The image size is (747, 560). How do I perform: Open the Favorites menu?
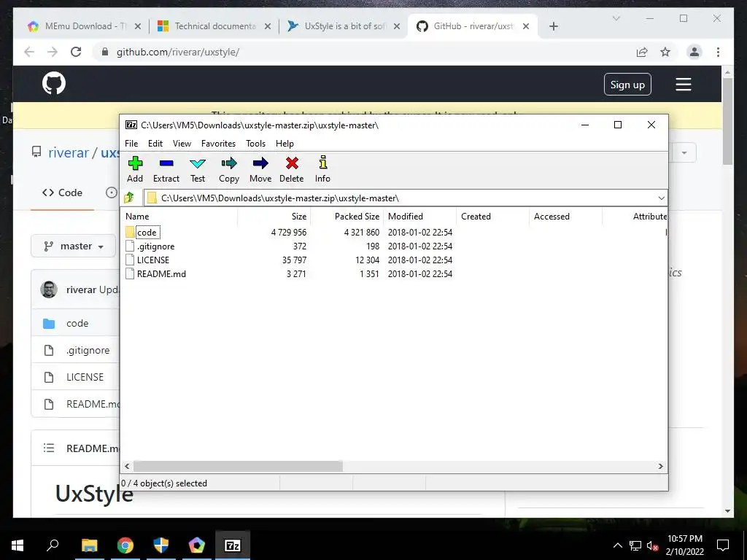218,144
